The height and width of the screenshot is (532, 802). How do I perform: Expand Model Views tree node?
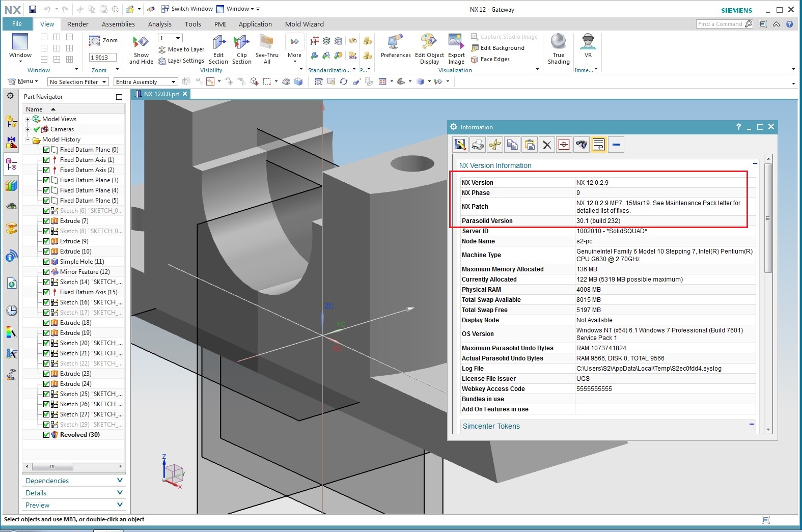(x=28, y=119)
